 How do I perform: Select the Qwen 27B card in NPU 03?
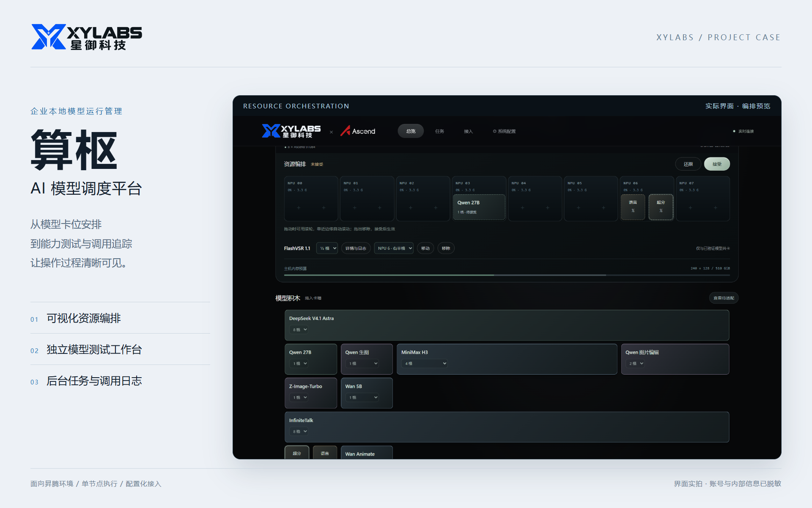click(x=479, y=207)
